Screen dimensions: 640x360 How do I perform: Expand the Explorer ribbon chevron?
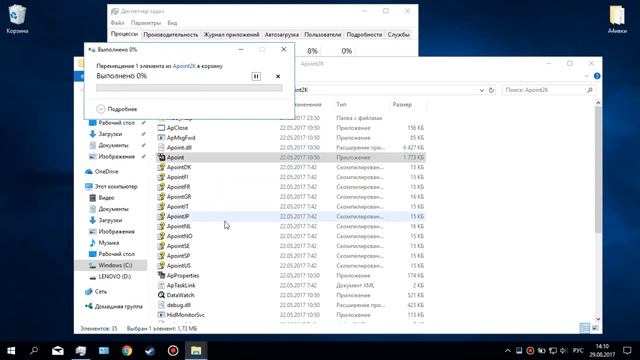[x=587, y=76]
